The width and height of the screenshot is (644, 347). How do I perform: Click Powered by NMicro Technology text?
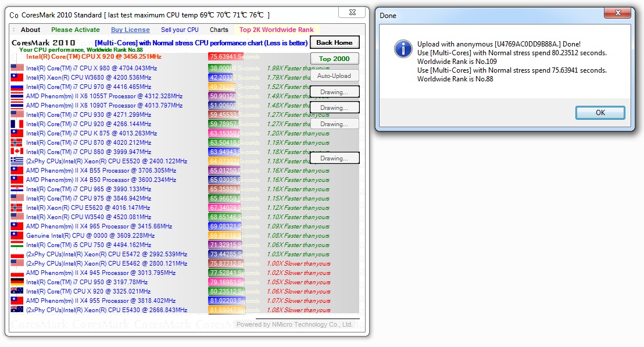pos(295,324)
